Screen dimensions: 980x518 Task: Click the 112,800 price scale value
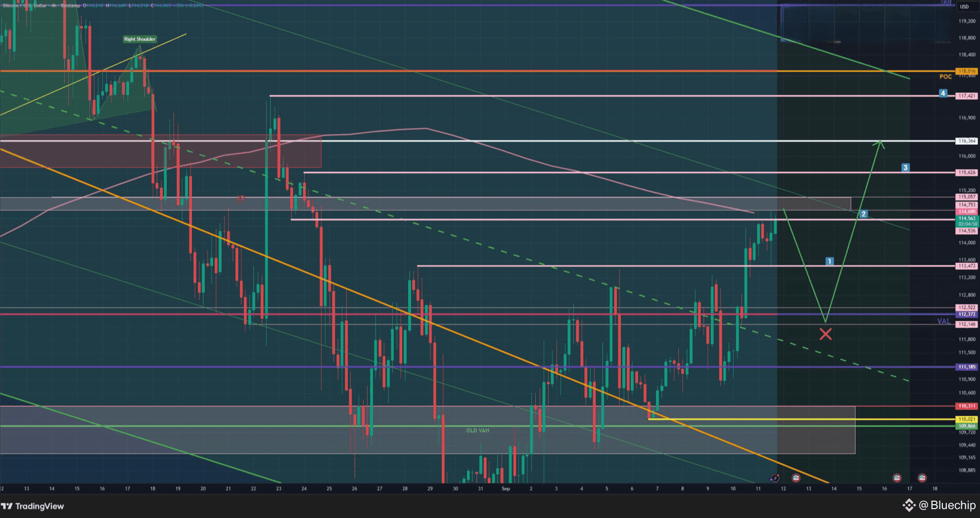tap(967, 295)
